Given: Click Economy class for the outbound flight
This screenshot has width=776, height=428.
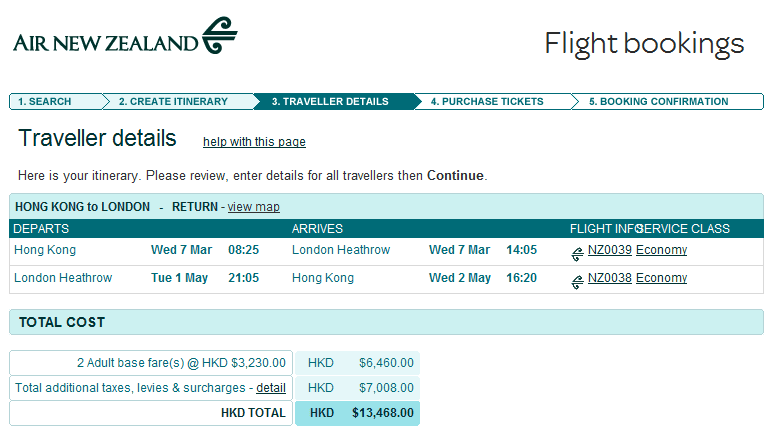Looking at the screenshot, I should pos(661,250).
